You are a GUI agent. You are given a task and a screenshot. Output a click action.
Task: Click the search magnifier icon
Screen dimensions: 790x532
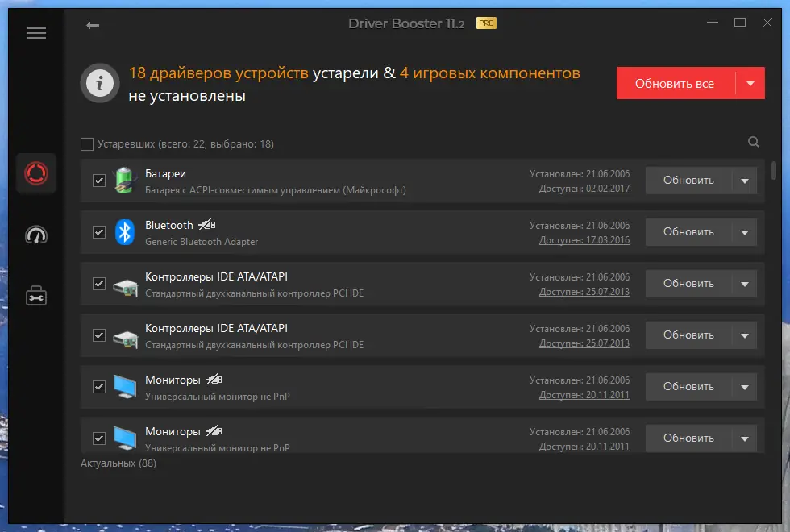pyautogui.click(x=753, y=142)
